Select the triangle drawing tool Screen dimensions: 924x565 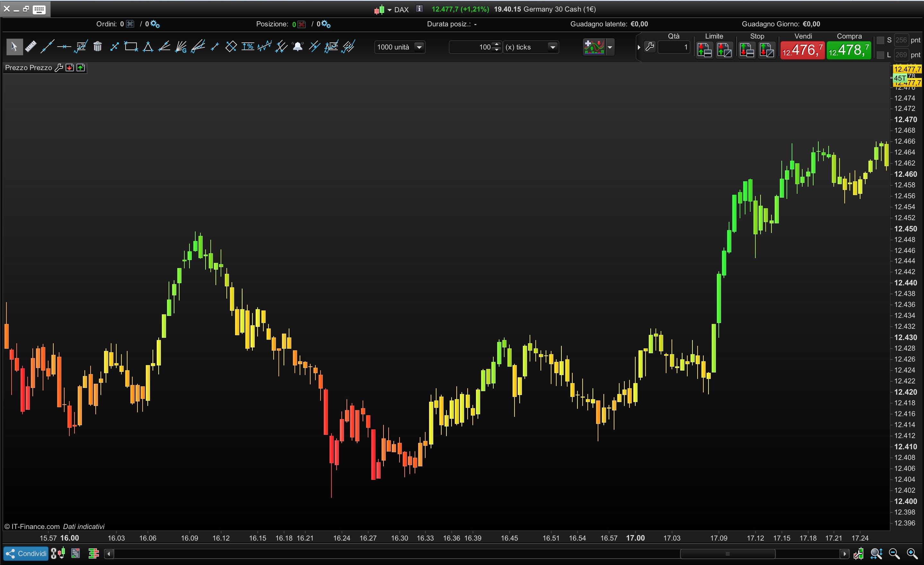tap(148, 47)
